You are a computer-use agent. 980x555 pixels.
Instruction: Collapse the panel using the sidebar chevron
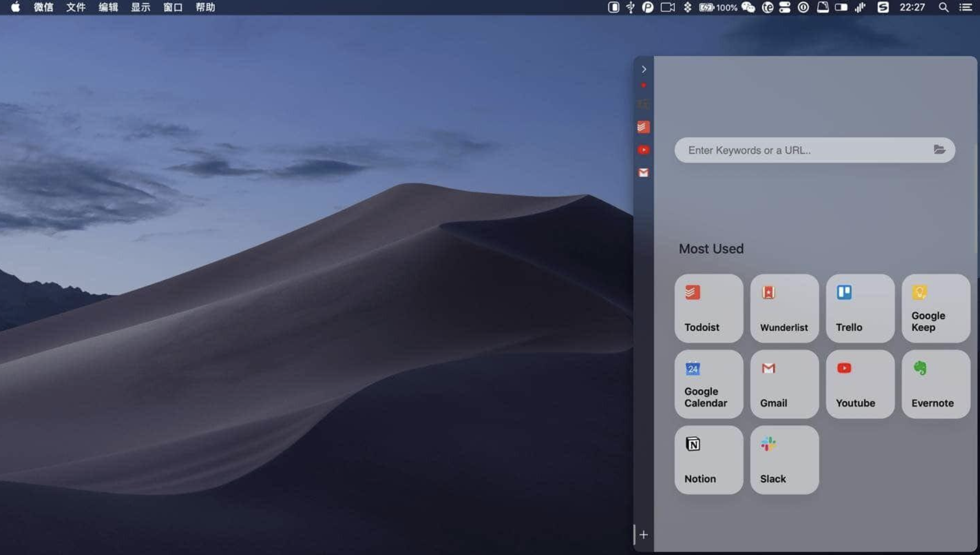[644, 69]
